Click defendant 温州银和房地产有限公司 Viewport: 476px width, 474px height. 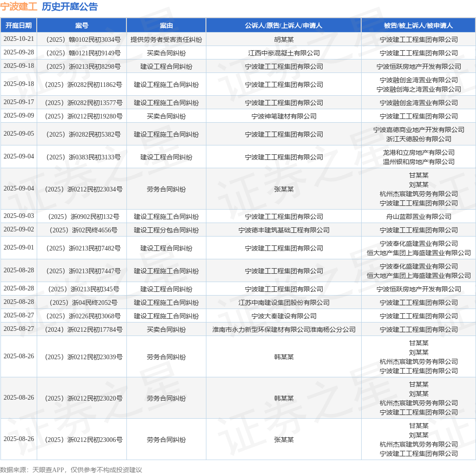tap(419, 162)
